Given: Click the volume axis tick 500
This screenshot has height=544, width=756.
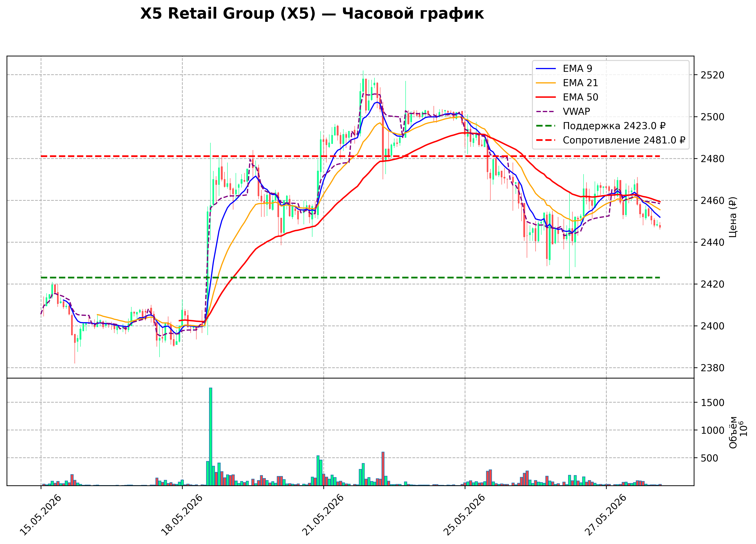Looking at the screenshot, I should coord(710,458).
